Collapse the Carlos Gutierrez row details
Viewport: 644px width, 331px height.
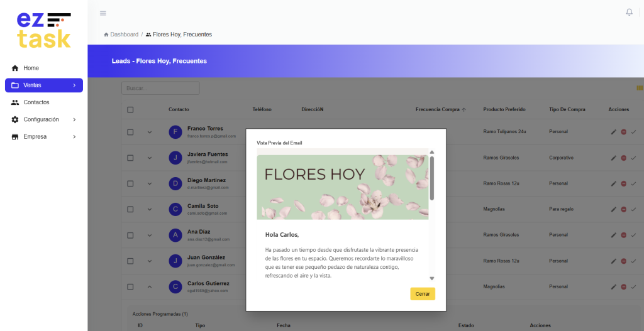click(x=150, y=286)
